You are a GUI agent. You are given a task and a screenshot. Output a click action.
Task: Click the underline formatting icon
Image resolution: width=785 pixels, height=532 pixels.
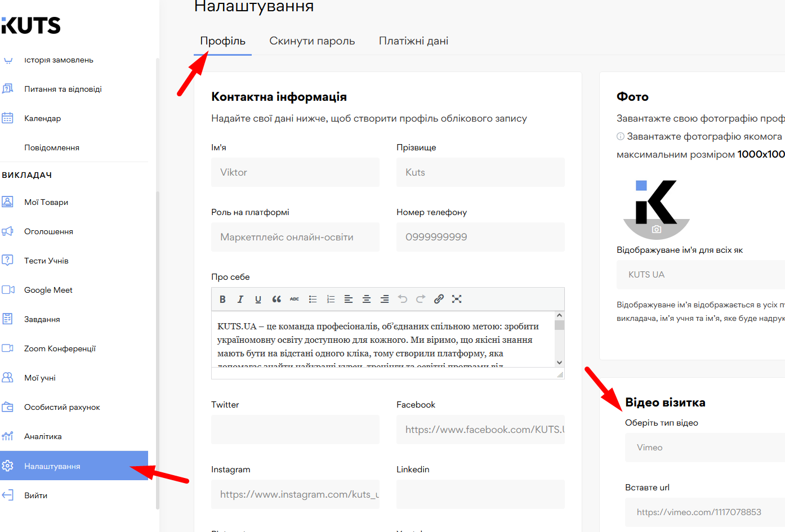(x=258, y=299)
